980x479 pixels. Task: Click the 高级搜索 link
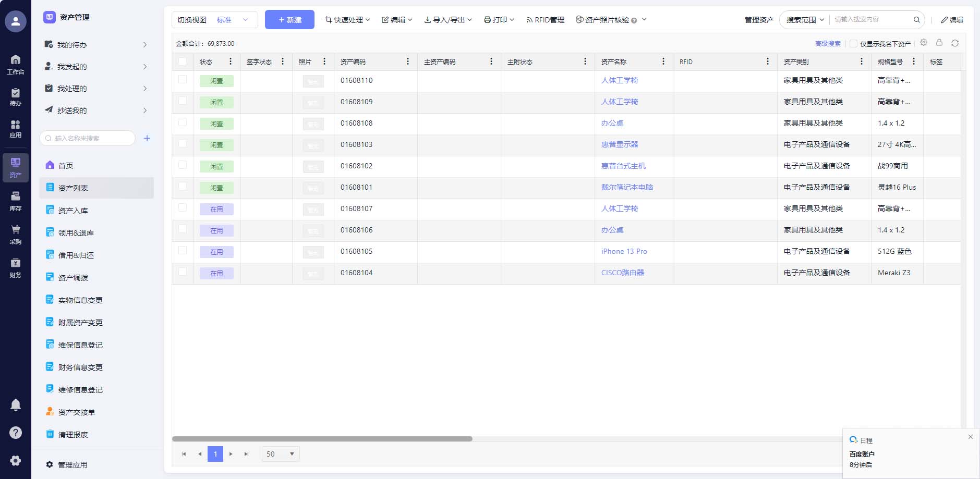point(828,44)
